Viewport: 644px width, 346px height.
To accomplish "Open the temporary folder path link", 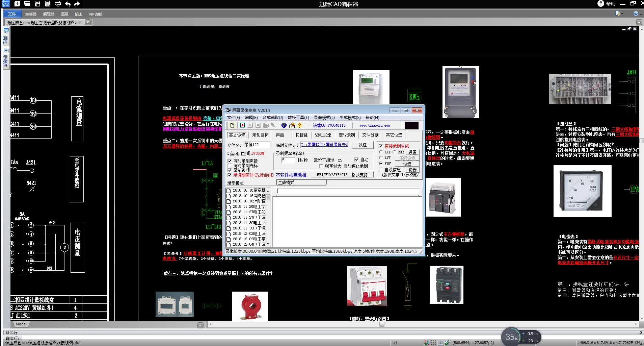I will pos(325,145).
